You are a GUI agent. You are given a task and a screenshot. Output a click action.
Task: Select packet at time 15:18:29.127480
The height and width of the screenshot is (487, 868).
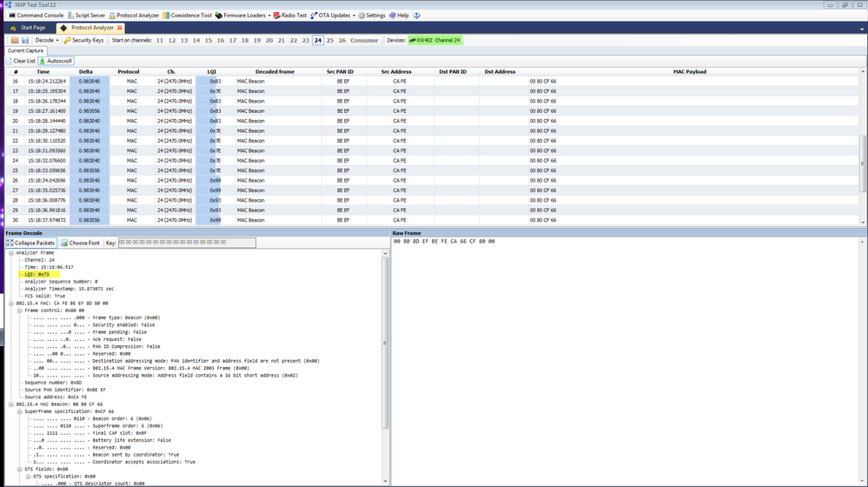(432, 130)
